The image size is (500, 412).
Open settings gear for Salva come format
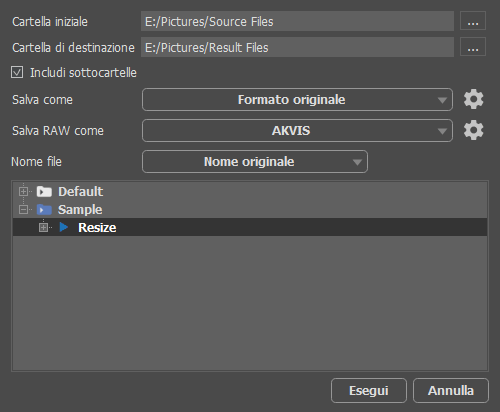pos(473,99)
